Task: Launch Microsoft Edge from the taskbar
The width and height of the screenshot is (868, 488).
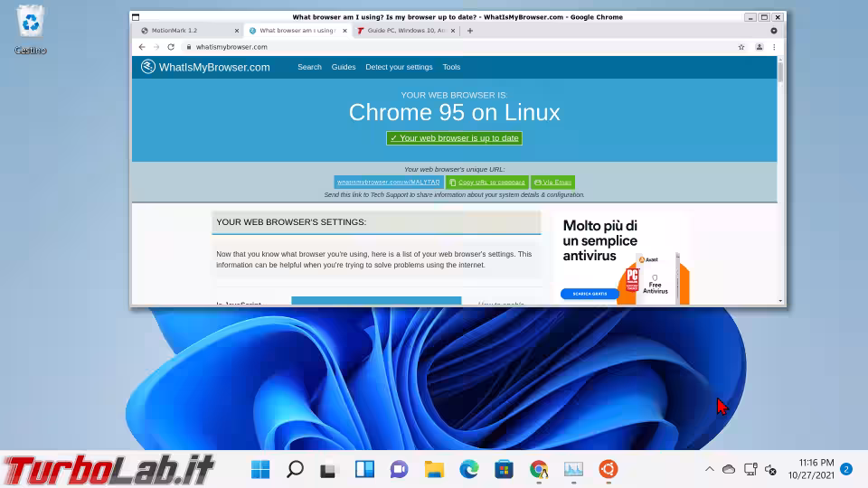Action: click(469, 470)
